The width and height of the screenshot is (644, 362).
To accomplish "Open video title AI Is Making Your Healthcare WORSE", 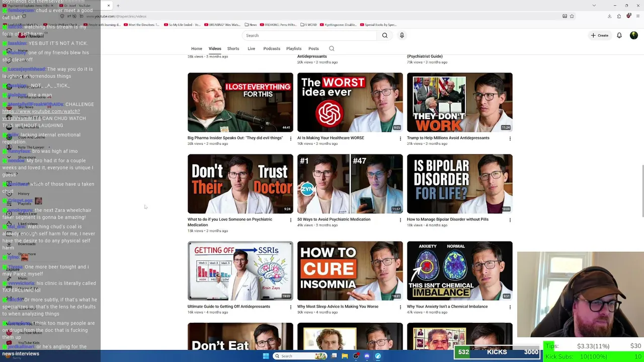I will pyautogui.click(x=331, y=138).
